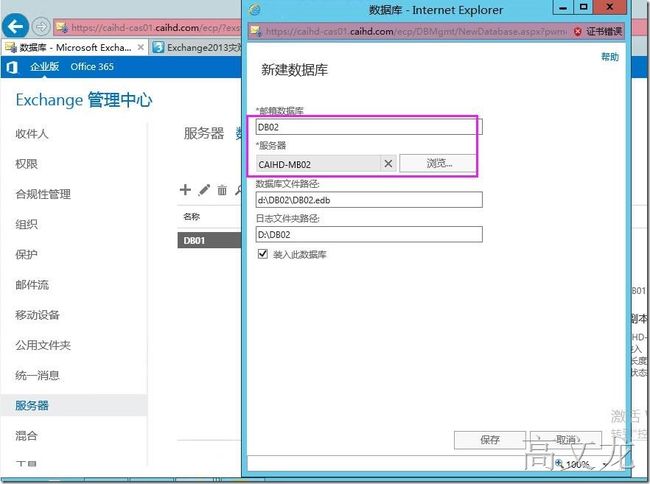Delete database with the trash icon

tap(222, 190)
